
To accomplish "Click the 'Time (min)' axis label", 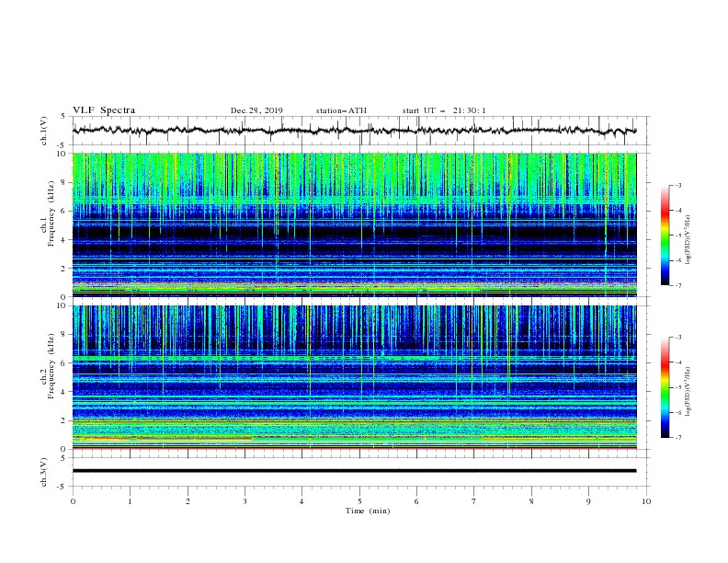I will 368,511.
